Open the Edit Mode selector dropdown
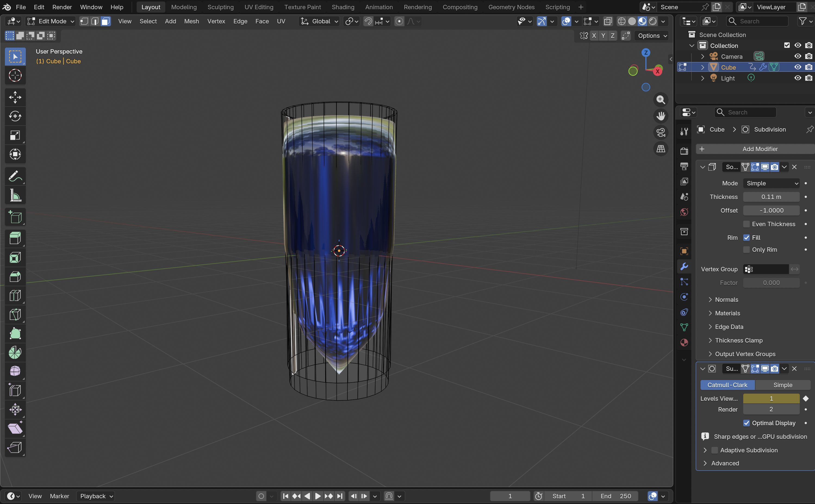815x504 pixels. point(51,21)
